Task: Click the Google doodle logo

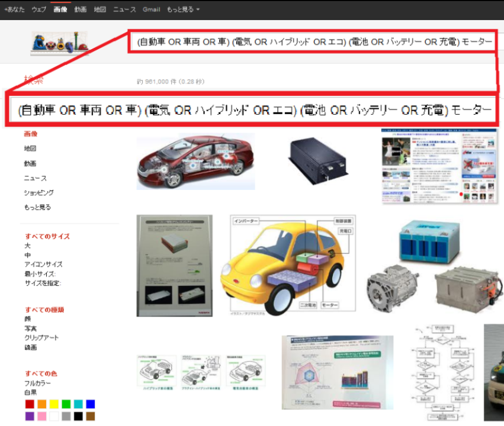Action: (x=59, y=43)
